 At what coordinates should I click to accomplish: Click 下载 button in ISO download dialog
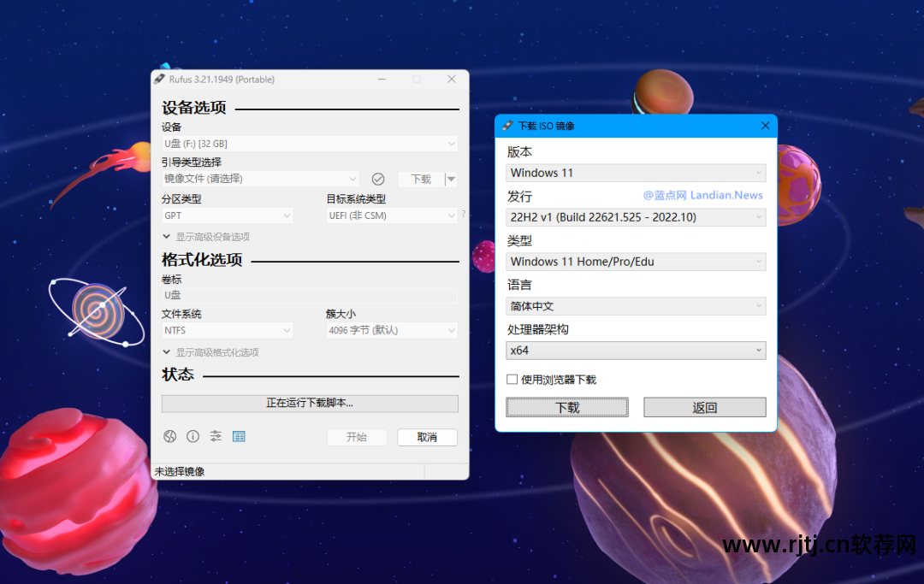click(567, 407)
